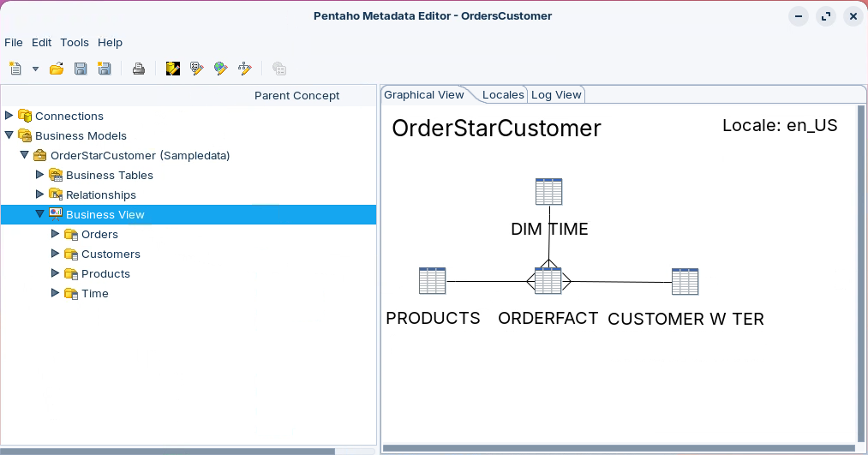Click the hierarchy with pencil icon
868x455 pixels.
pyautogui.click(x=244, y=69)
